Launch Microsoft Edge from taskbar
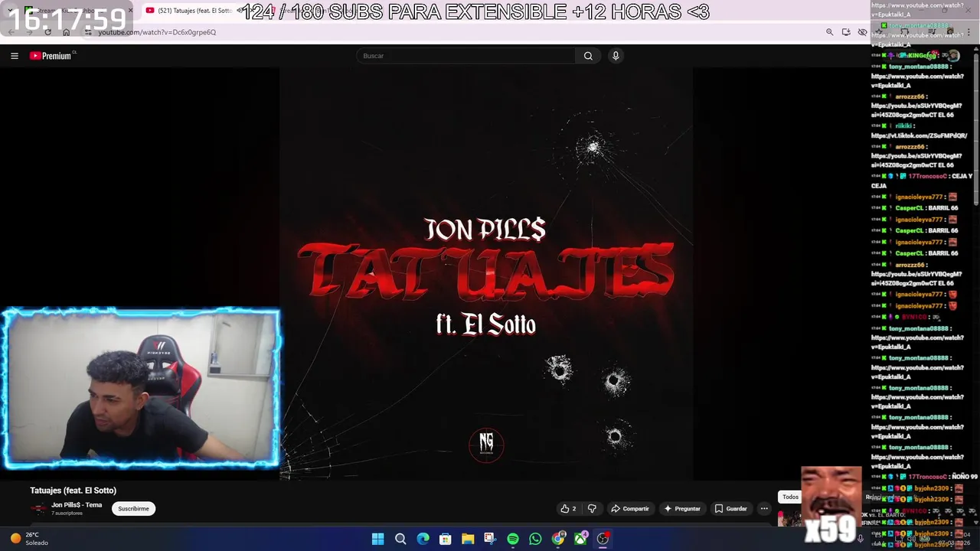The image size is (980, 551). [423, 539]
